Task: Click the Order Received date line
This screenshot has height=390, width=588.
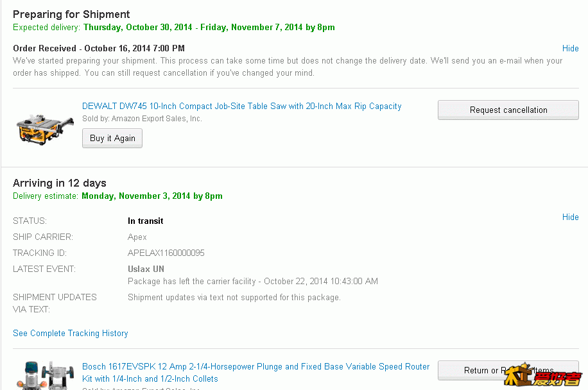Action: click(99, 48)
